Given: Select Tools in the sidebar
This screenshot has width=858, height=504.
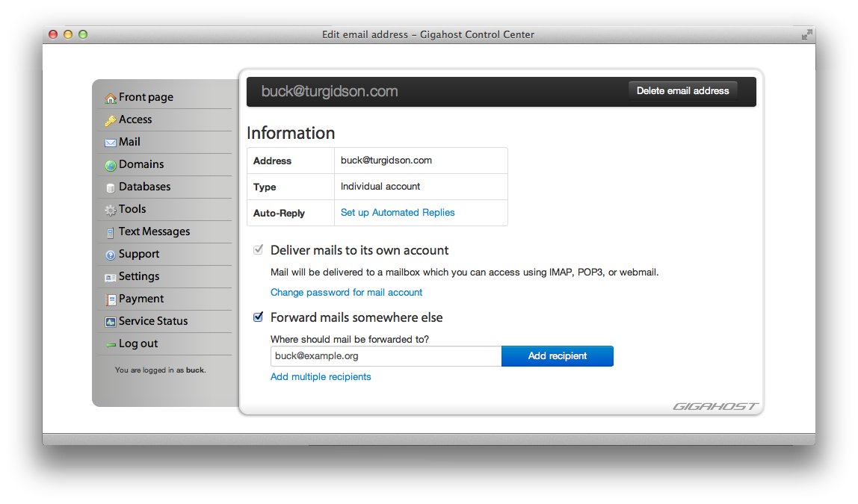Looking at the screenshot, I should tap(132, 209).
